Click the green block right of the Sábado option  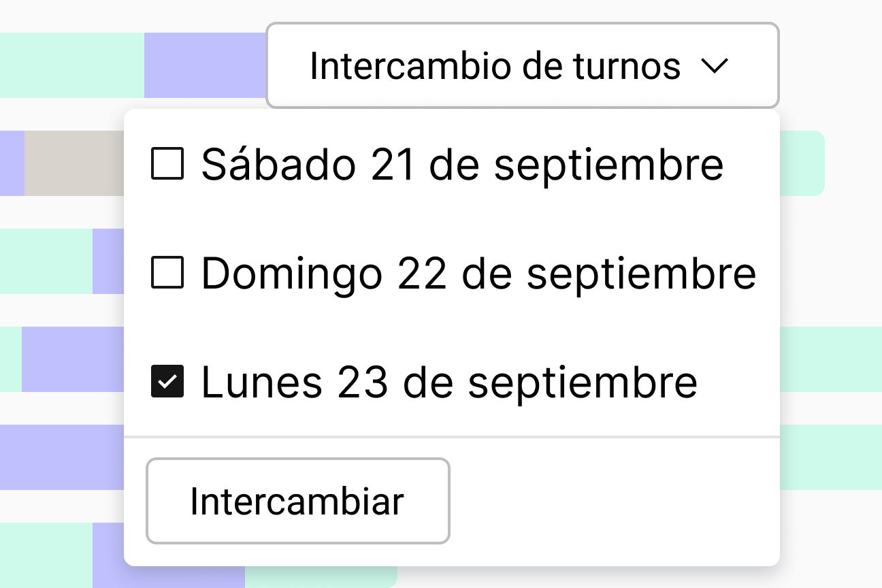pos(802,163)
